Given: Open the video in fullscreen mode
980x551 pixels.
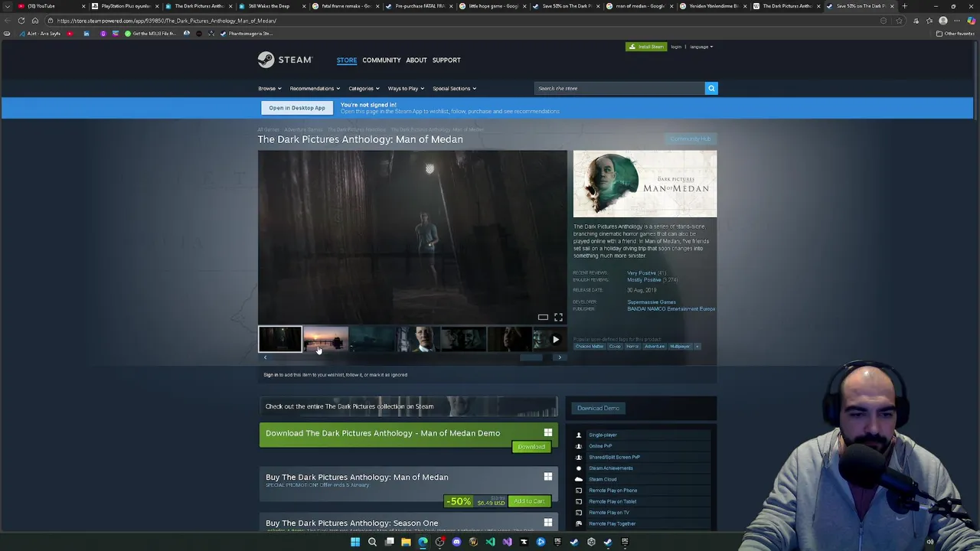Looking at the screenshot, I should (x=558, y=317).
